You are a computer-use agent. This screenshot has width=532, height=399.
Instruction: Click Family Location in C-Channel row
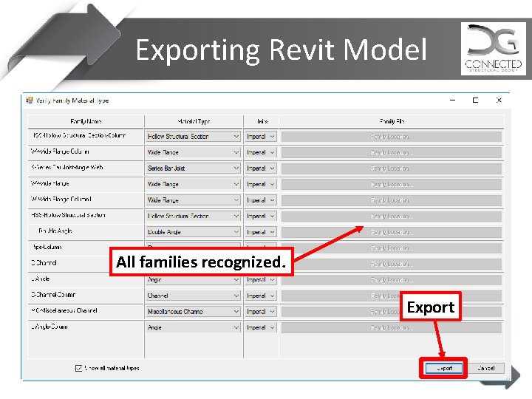click(392, 264)
